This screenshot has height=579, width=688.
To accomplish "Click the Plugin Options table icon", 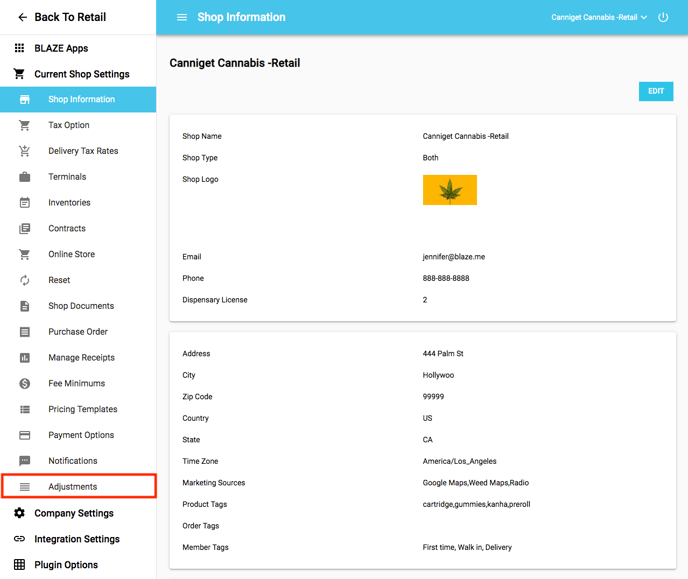I will click(x=19, y=565).
